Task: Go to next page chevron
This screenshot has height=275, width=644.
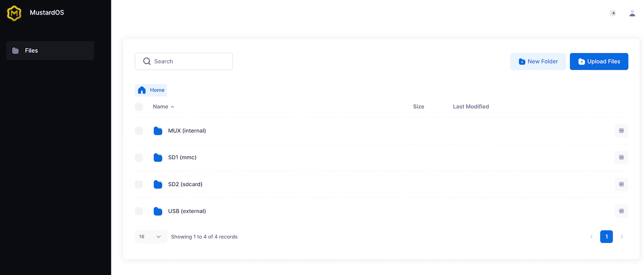Action: pyautogui.click(x=622, y=237)
